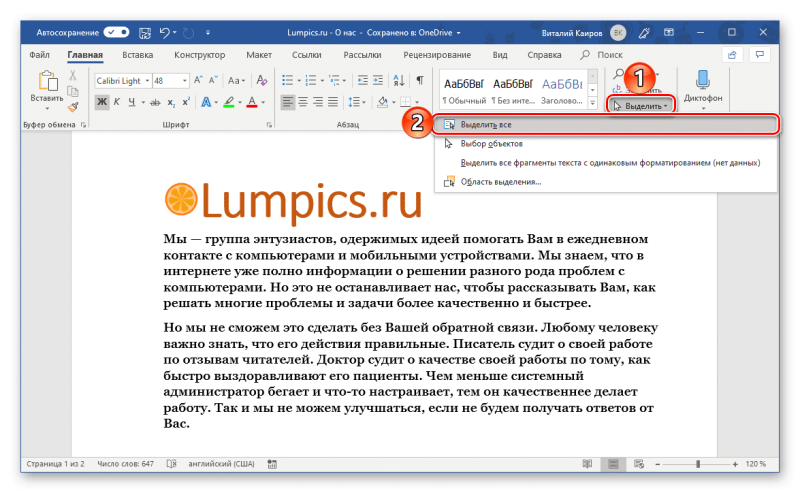Apply the Обычный style
Screen dimensions: 800x493
point(464,91)
